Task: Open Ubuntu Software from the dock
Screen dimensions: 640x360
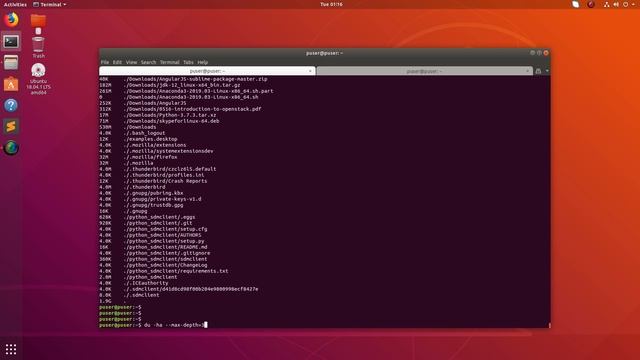Action: tap(11, 84)
